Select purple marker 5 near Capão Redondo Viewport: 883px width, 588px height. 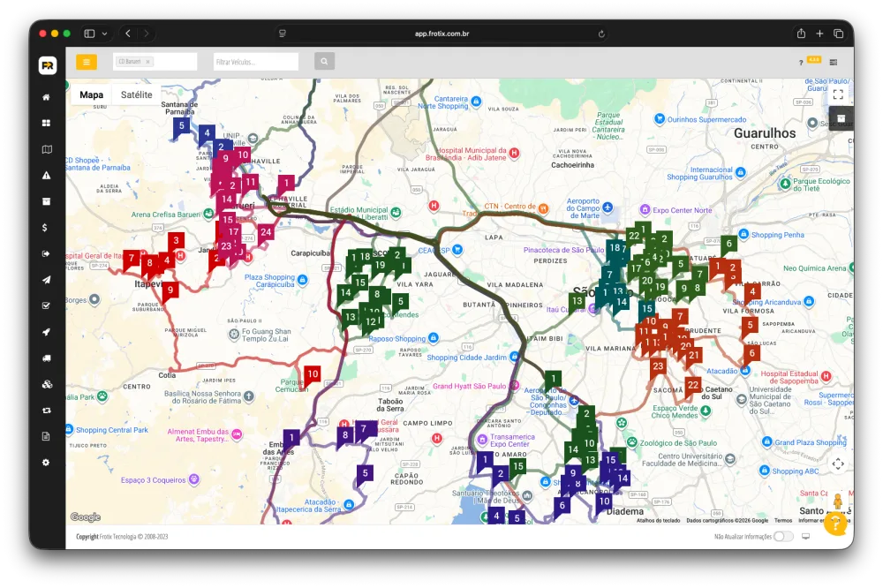365,474
